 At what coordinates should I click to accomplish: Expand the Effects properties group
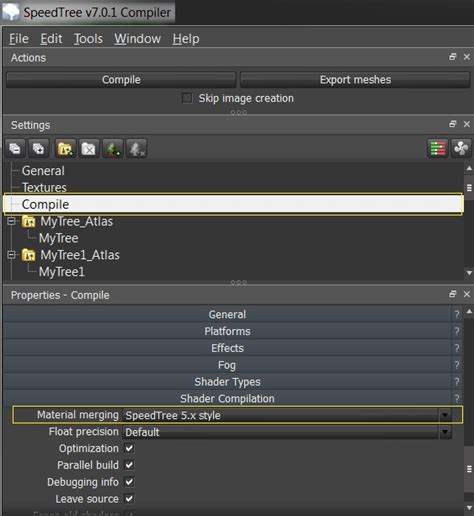[227, 348]
